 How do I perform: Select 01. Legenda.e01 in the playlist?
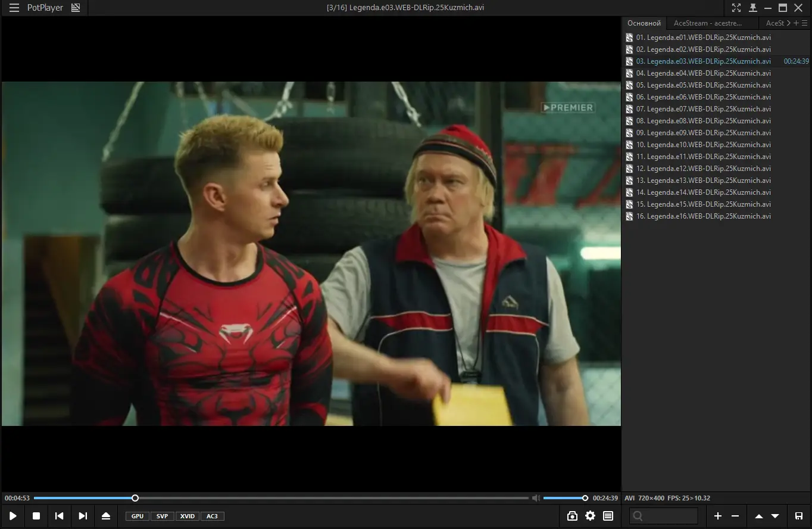point(717,38)
